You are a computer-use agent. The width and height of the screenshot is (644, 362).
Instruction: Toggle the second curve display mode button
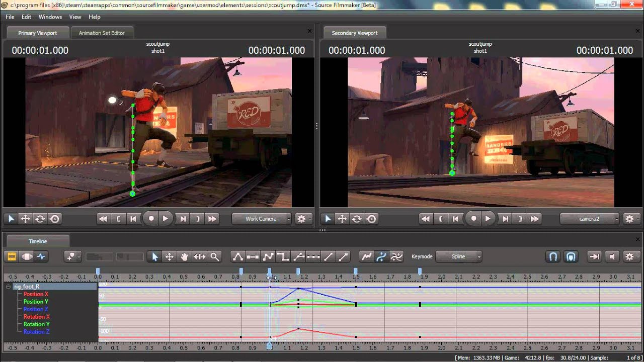tap(382, 256)
